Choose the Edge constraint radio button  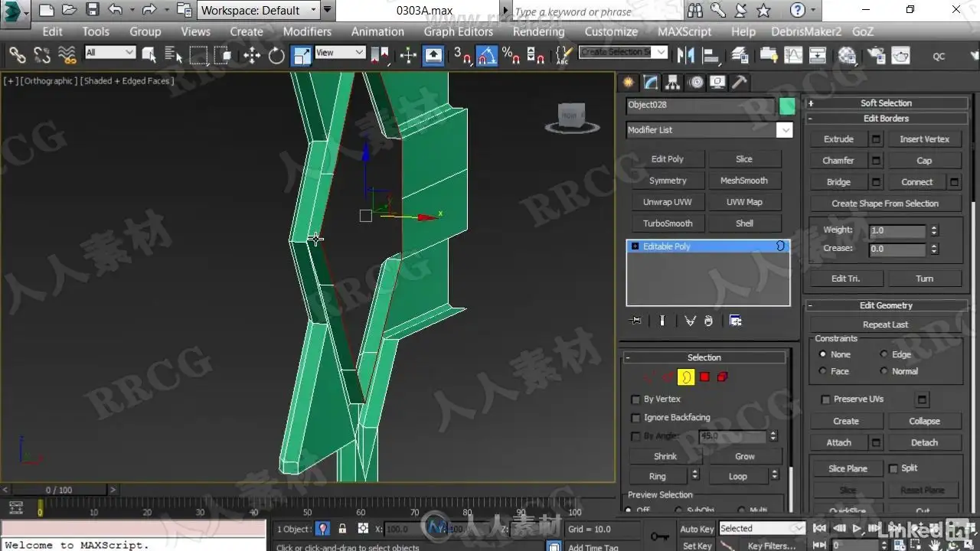pos(884,354)
